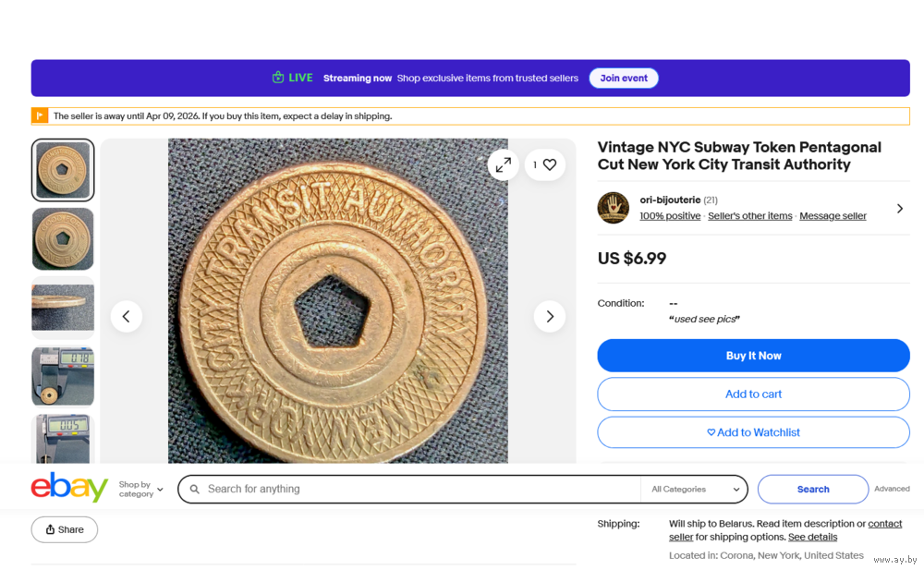Screen dimensions: 924x570
Task: Add the token to cart
Action: pos(753,394)
